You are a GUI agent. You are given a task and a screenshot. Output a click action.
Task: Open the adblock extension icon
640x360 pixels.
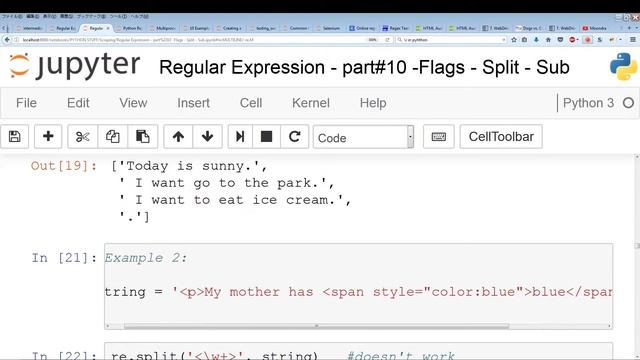tap(573, 40)
